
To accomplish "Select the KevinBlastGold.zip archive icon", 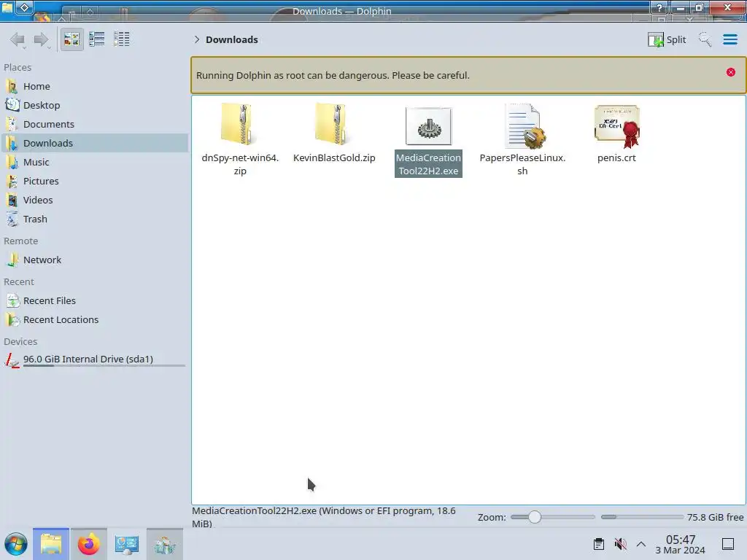I will tap(333, 125).
